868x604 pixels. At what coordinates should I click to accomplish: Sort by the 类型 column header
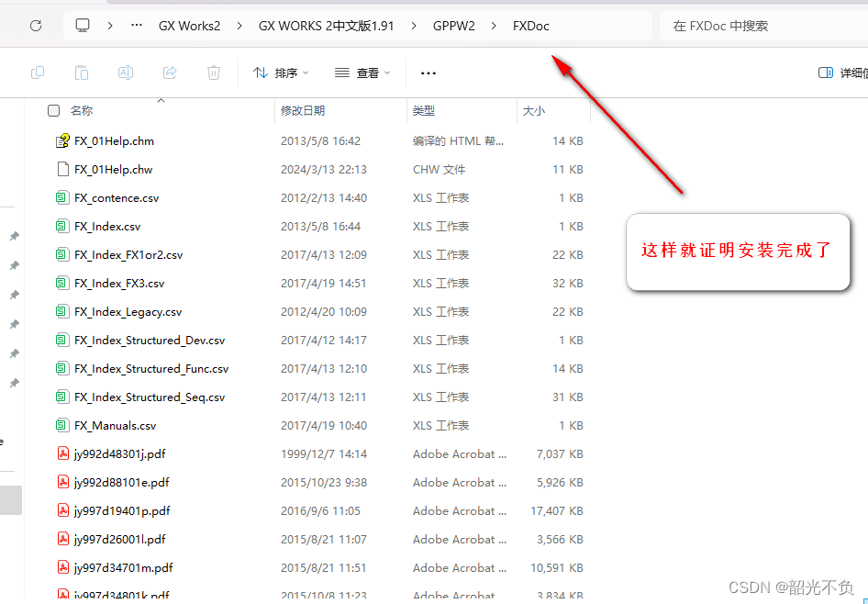click(424, 111)
